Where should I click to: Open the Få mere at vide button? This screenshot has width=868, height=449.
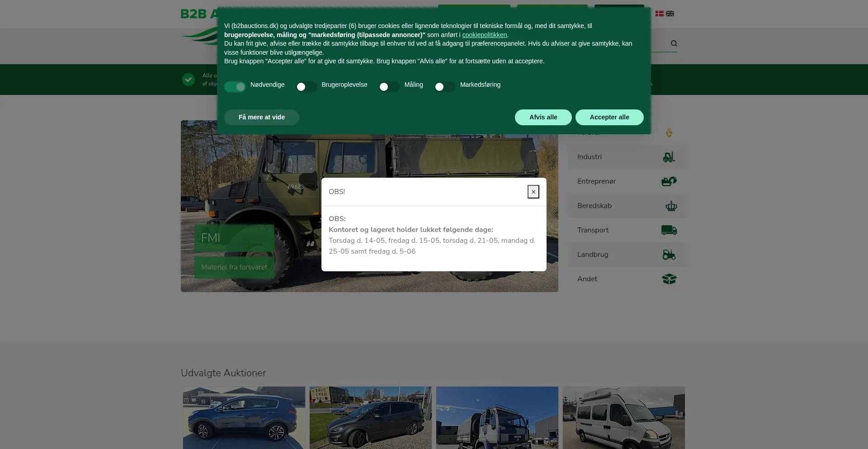[262, 117]
